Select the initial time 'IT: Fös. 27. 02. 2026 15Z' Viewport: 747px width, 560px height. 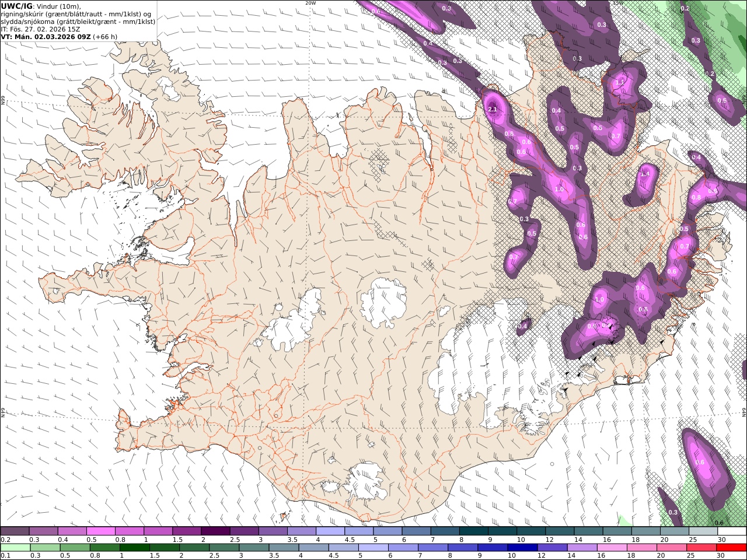41,29
